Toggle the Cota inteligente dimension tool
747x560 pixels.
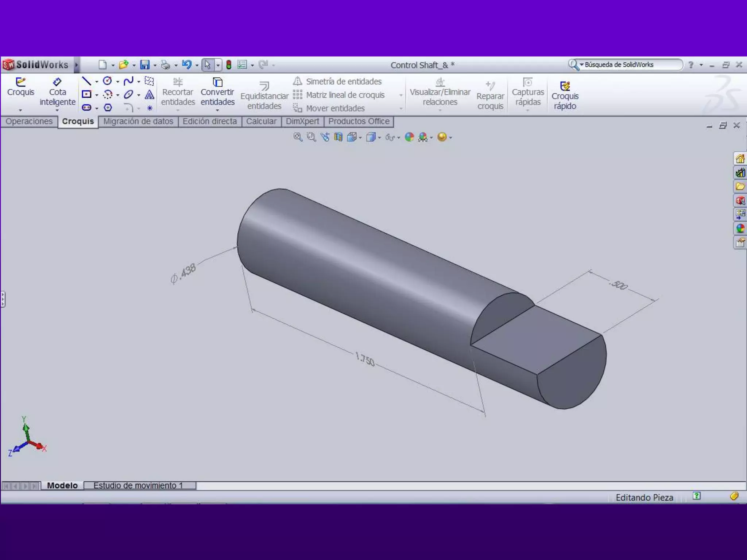coord(58,92)
